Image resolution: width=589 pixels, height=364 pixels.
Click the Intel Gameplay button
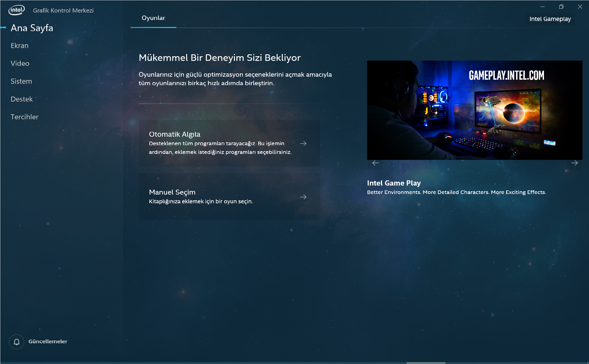(550, 19)
